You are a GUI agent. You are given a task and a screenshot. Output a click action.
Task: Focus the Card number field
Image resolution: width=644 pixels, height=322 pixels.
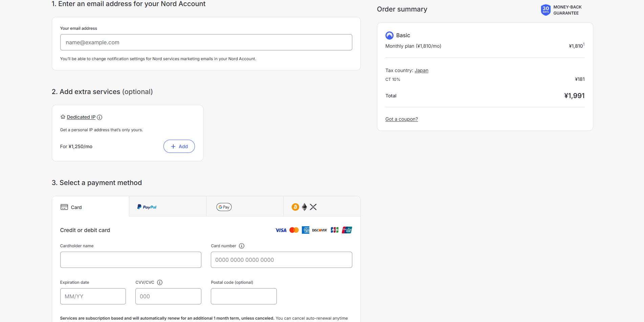(x=282, y=260)
